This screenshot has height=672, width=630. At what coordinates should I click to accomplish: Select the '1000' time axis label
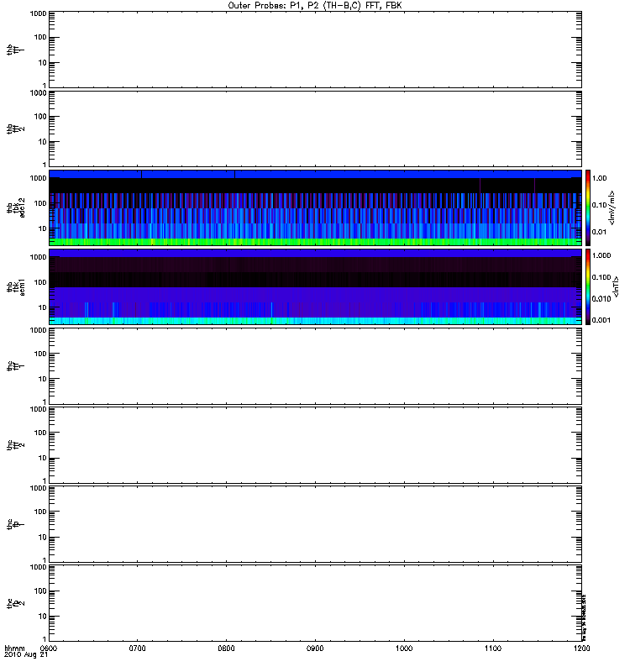pyautogui.click(x=404, y=648)
